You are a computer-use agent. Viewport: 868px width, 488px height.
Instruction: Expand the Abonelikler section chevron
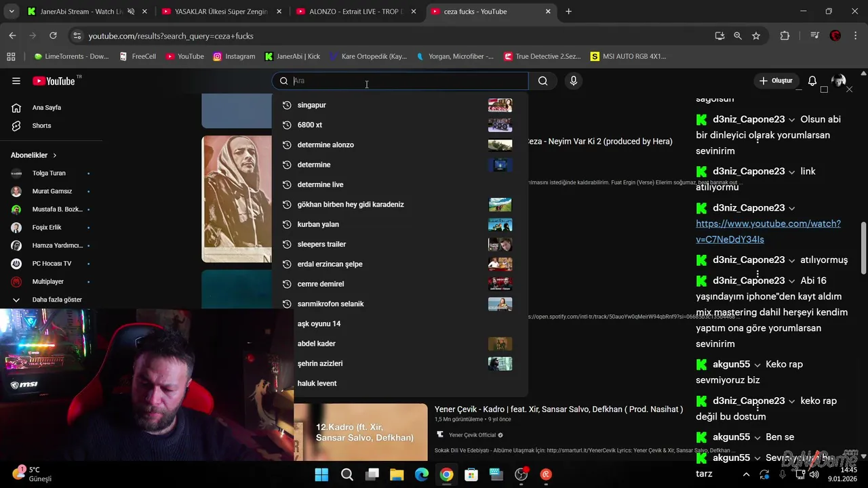coord(55,155)
